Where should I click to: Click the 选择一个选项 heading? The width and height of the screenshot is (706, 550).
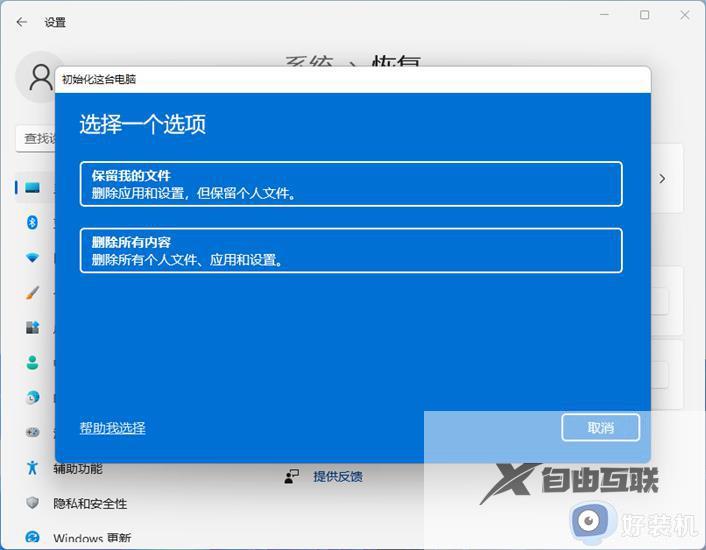tap(143, 124)
